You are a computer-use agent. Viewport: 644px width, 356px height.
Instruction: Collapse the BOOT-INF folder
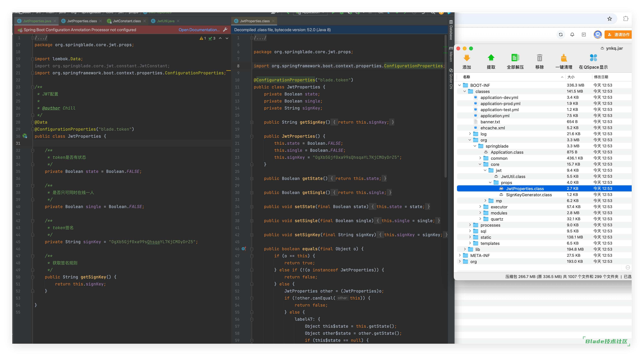(460, 85)
